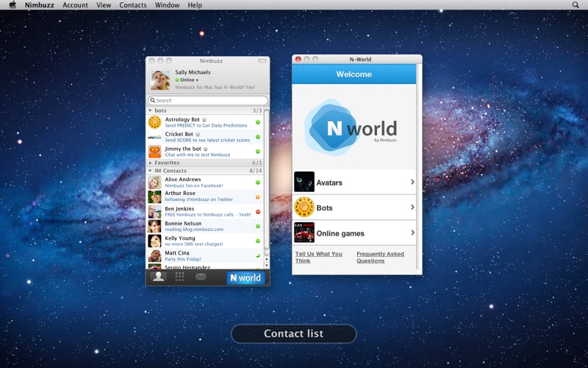Open the Contacts menu
The width and height of the screenshot is (588, 368).
[133, 5]
